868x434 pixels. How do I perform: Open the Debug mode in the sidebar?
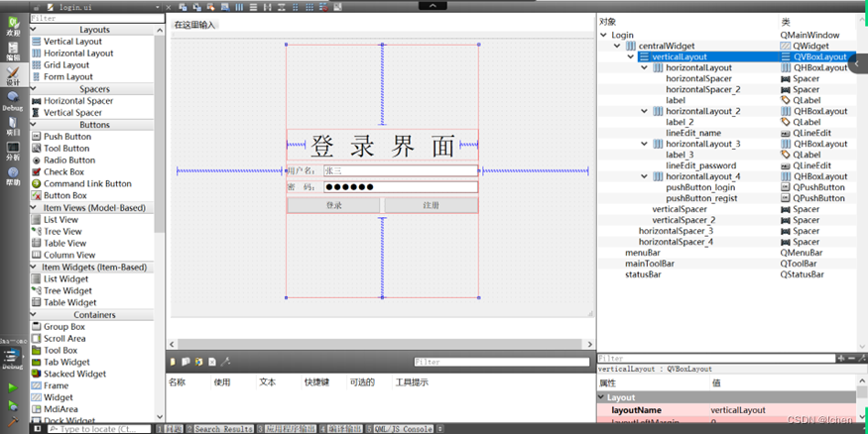tap(13, 102)
